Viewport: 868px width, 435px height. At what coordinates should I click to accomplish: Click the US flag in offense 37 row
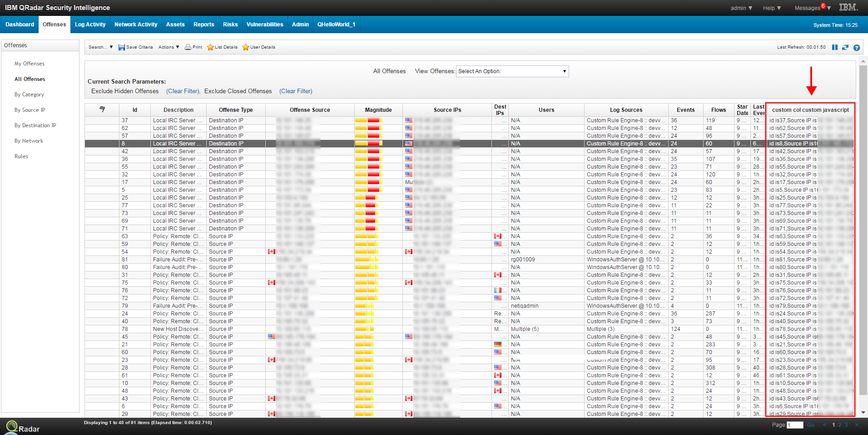point(409,120)
